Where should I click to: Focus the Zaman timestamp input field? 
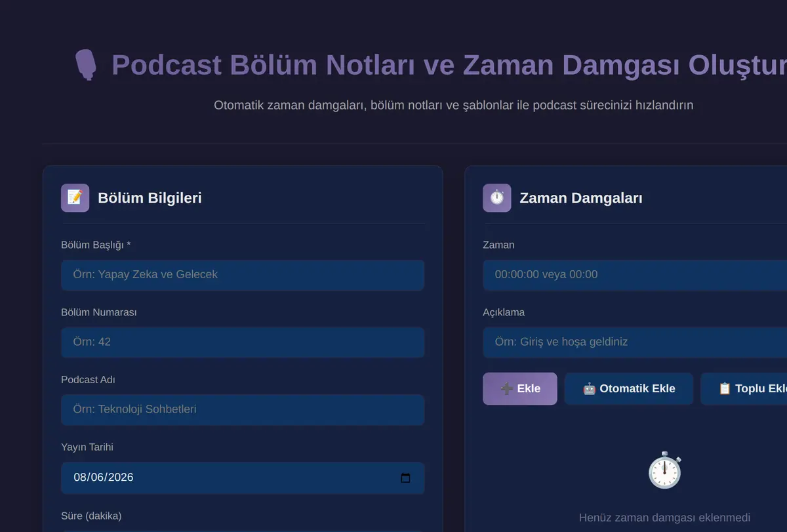(x=635, y=275)
